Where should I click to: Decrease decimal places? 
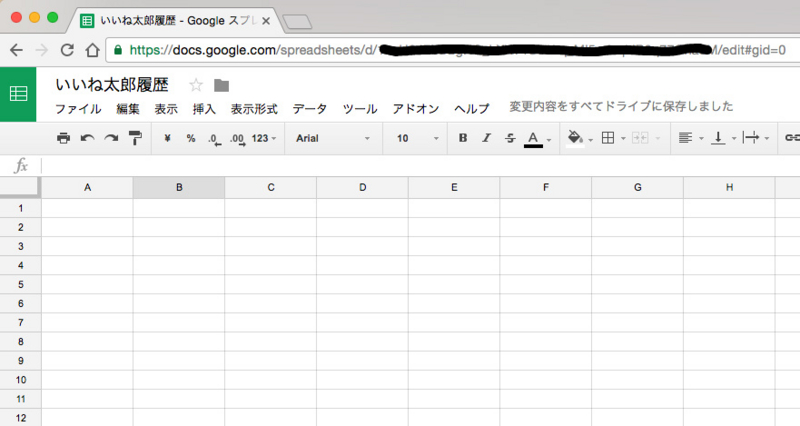214,139
